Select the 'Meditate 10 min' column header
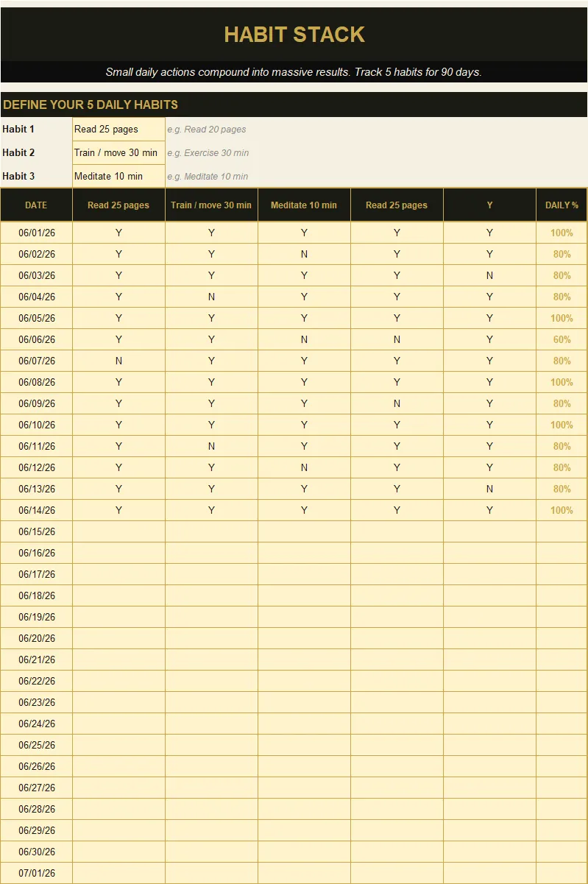The image size is (588, 884). tap(304, 205)
